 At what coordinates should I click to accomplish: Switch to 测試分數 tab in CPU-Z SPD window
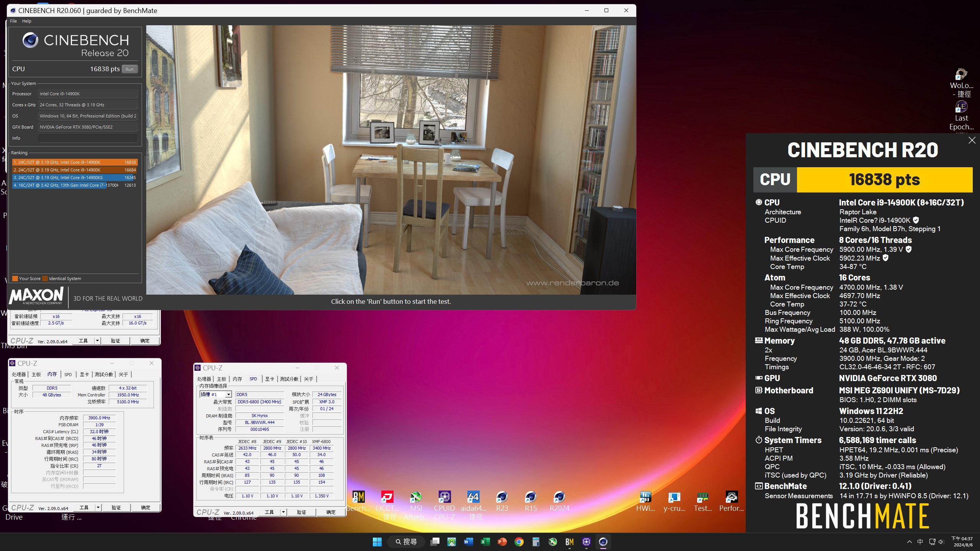(x=289, y=379)
